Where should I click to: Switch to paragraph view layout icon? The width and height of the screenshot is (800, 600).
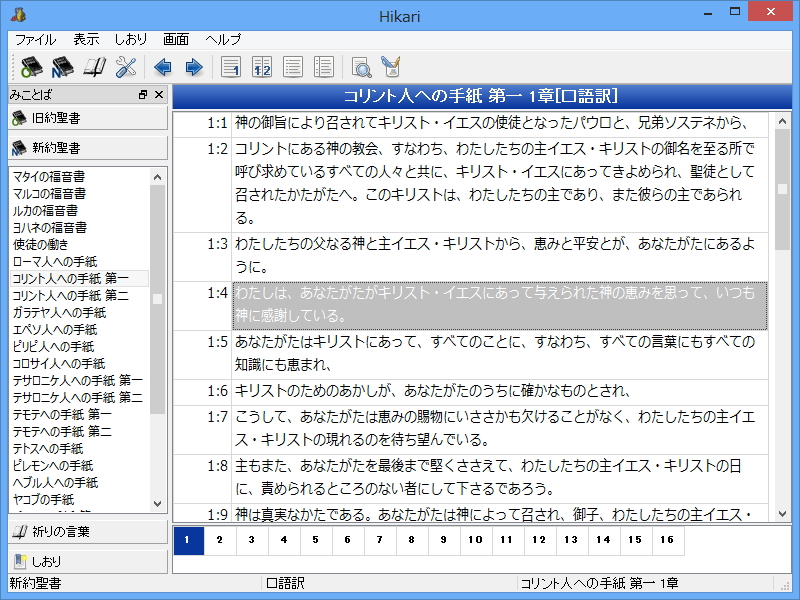pyautogui.click(x=291, y=65)
